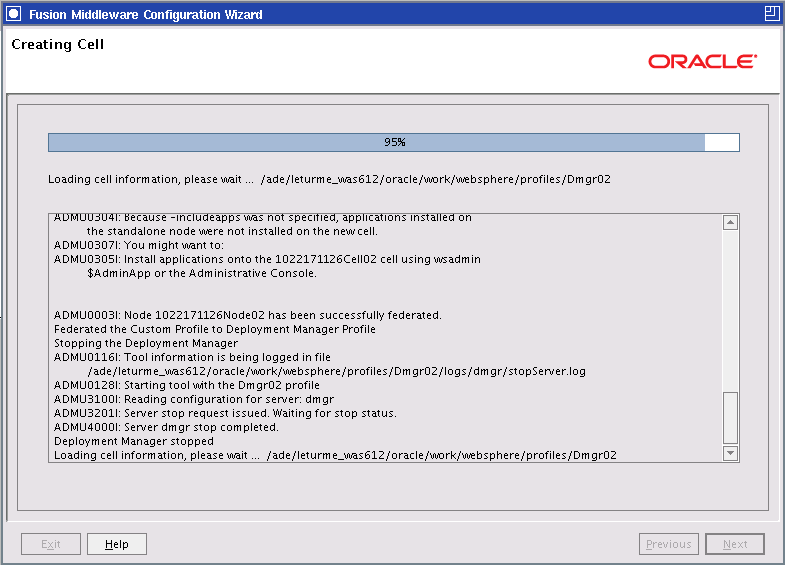
Task: Click the status message above the log area
Action: click(329, 179)
